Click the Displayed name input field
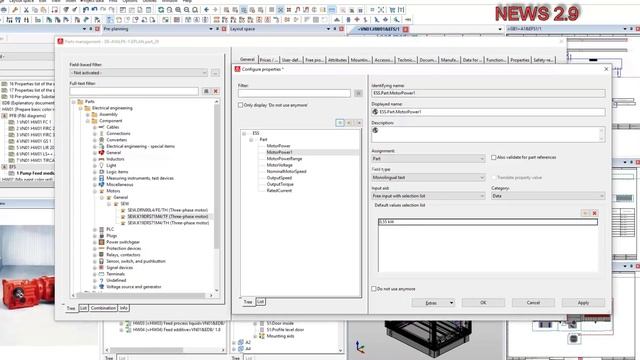The height and width of the screenshot is (360, 640). pos(488,112)
